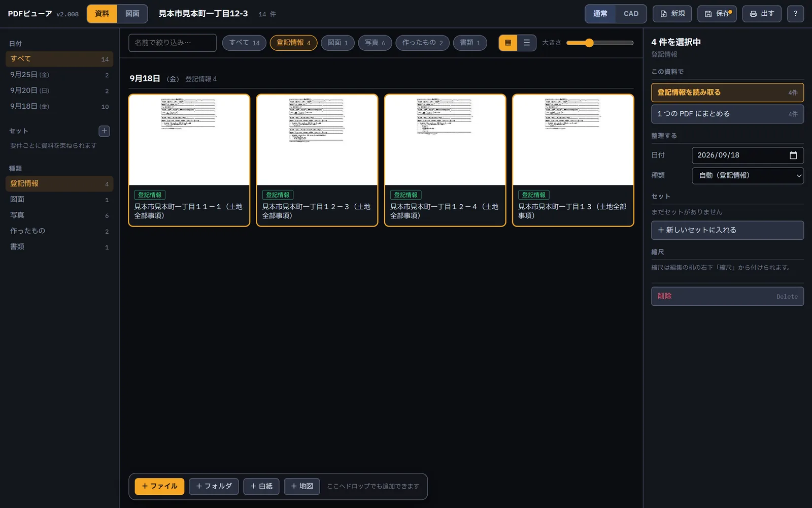
Task: Adjust the 大きさ thumbnail size slider
Action: [x=600, y=43]
